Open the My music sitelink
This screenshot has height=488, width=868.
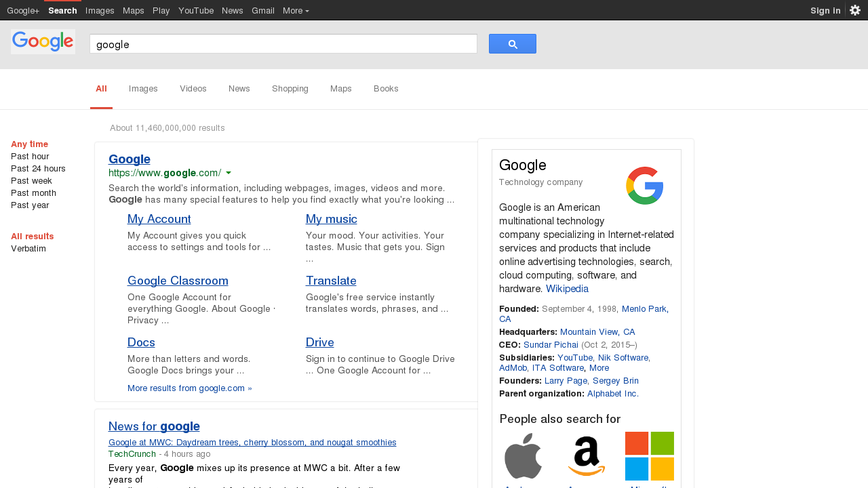click(332, 220)
